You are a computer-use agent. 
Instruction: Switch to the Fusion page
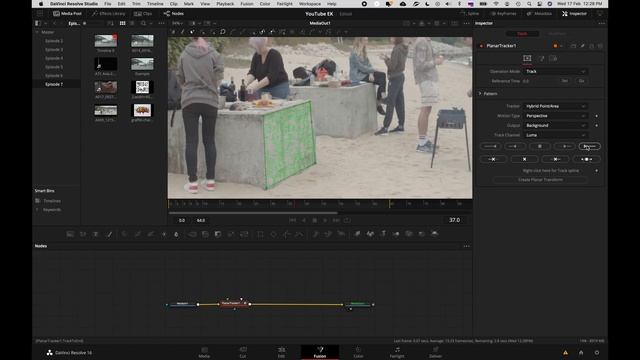click(320, 352)
